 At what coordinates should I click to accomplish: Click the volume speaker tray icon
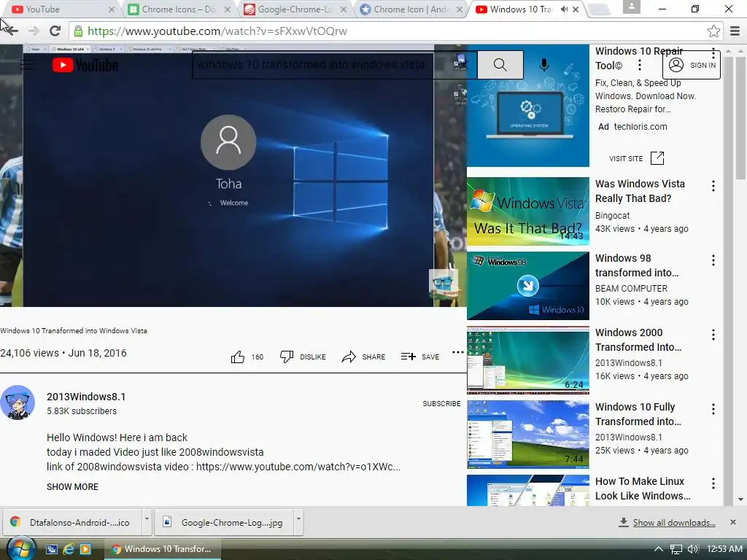pos(693,549)
